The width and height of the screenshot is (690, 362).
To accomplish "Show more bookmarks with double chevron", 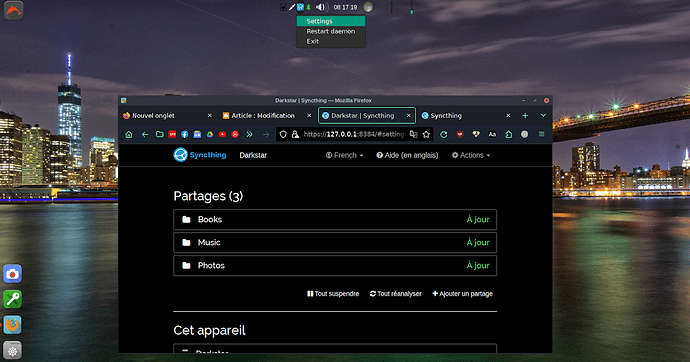I will coord(250,135).
